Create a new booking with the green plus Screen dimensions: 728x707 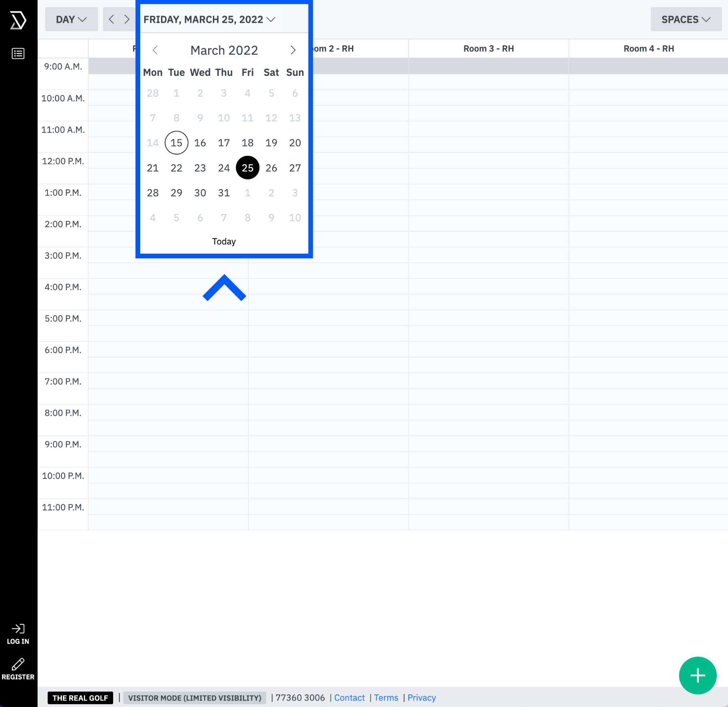tap(697, 675)
